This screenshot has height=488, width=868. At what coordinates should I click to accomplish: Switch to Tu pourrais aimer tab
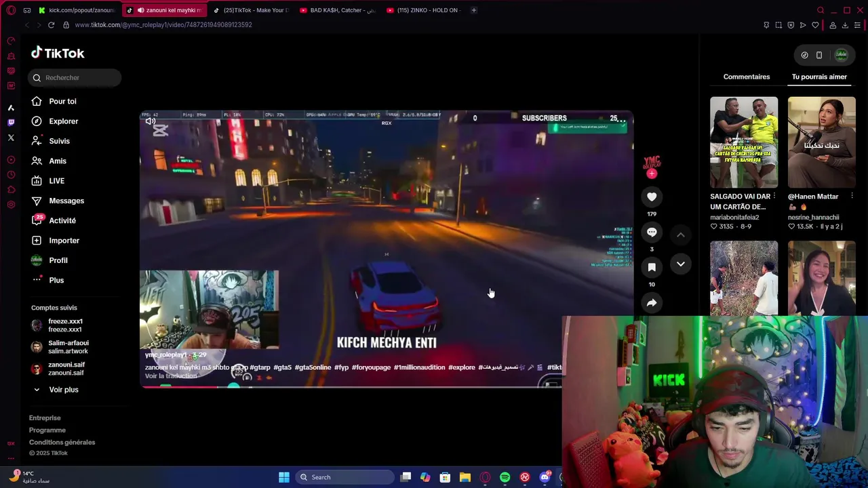click(819, 77)
